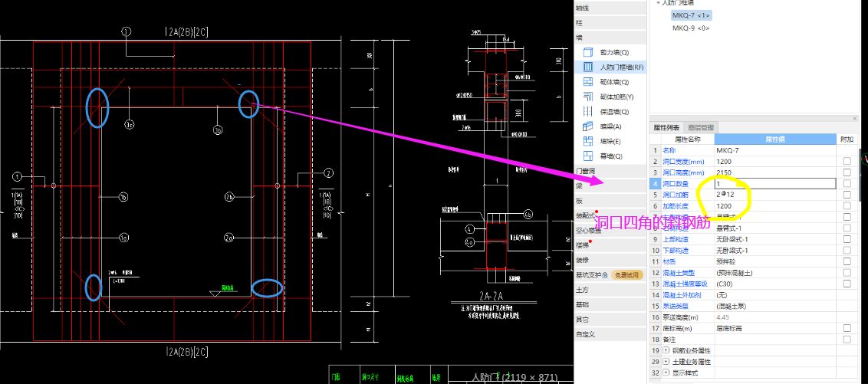The image size is (868, 384).
Task: Select MKQ-7 <1> in component tree
Action: (x=690, y=15)
